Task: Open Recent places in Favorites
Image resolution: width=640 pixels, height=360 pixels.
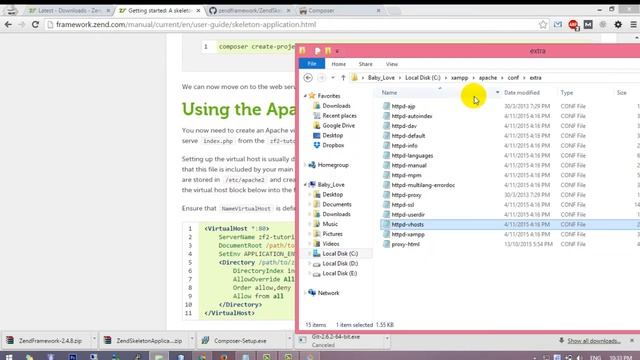Action: [x=339, y=116]
